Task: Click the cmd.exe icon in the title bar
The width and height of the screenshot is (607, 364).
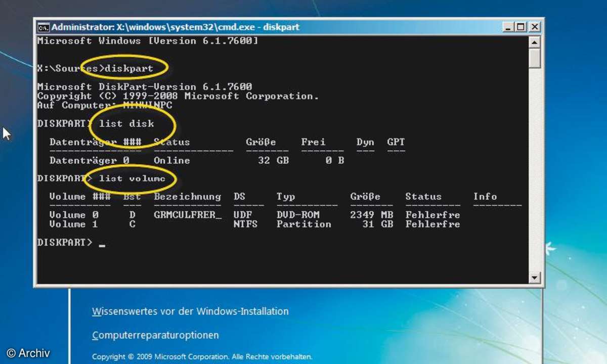Action: [x=44, y=27]
